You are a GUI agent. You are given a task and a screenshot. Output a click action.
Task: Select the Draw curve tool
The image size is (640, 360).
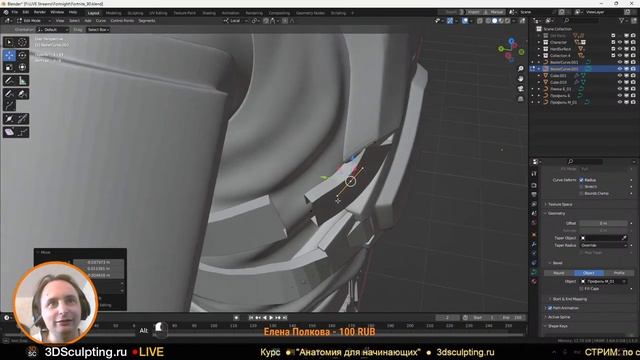click(9, 93)
